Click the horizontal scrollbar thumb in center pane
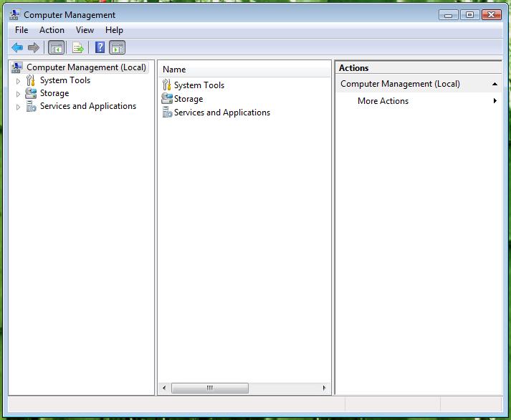Viewport: 511px width, 420px height. (210, 388)
